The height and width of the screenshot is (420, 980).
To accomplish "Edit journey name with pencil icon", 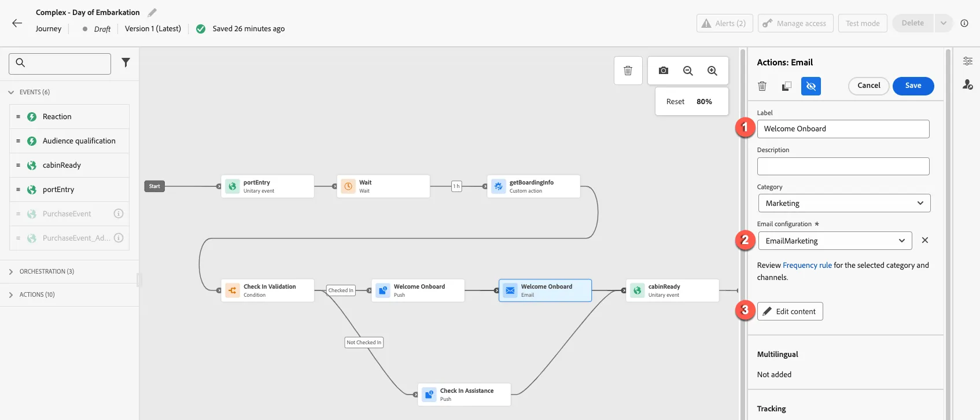I will pos(152,12).
